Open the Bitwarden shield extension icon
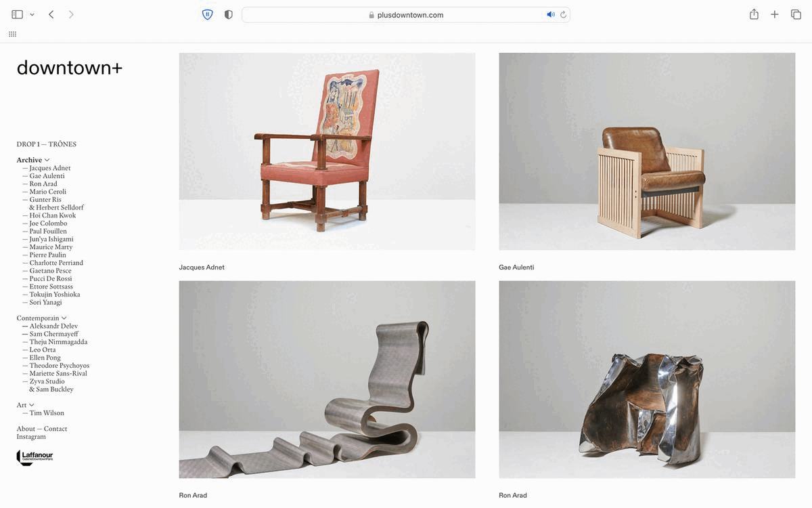This screenshot has height=508, width=812. pos(208,14)
